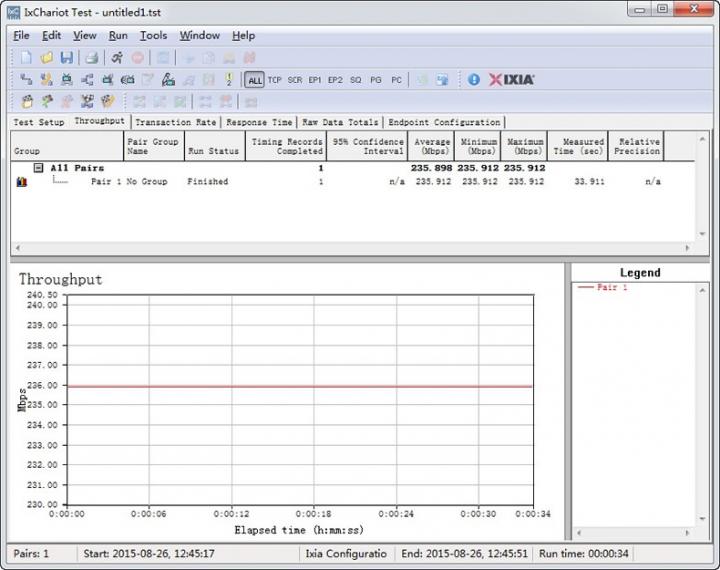720x570 pixels.
Task: Start the test with the running man icon
Action: click(x=117, y=57)
